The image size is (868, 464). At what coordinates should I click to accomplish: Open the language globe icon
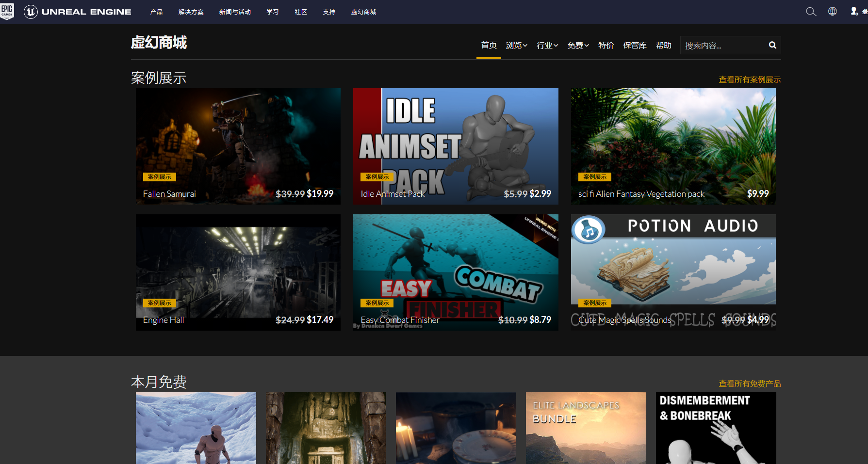(x=833, y=11)
